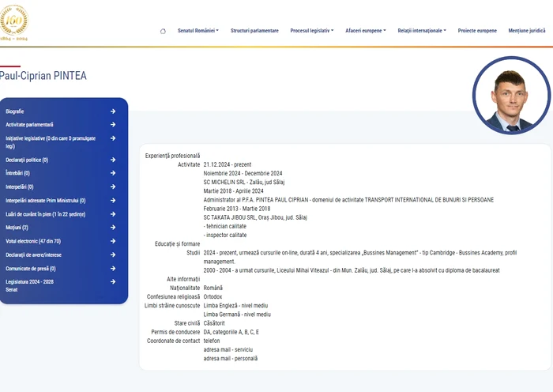
Task: Expand the Relații internaționale dropdown menu
Action: click(x=422, y=31)
